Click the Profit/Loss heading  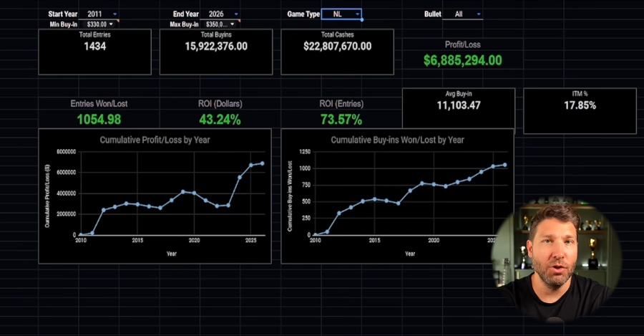pos(462,44)
